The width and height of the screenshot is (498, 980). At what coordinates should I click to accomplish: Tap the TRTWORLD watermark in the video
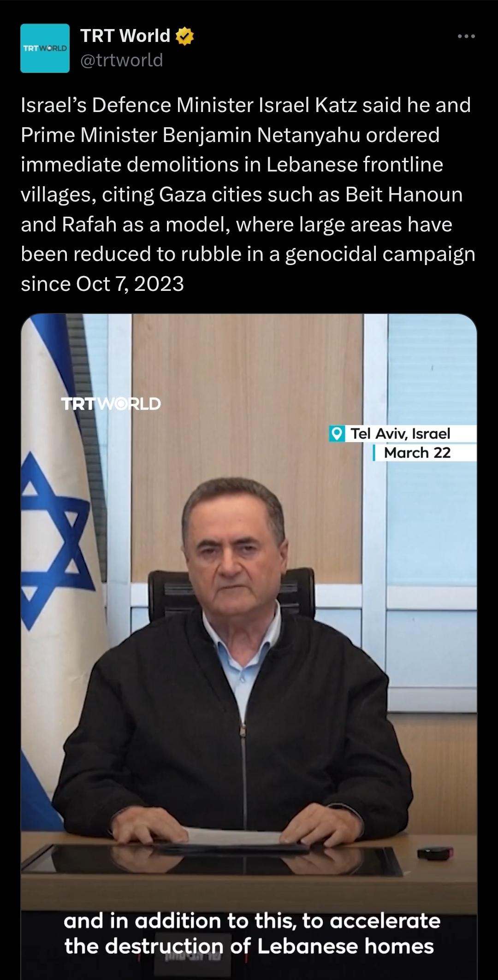coord(111,404)
